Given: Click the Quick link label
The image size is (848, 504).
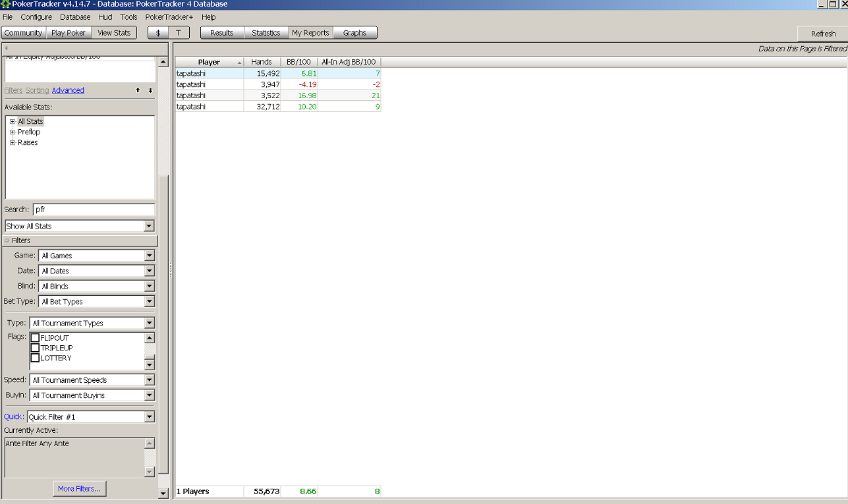Looking at the screenshot, I should [x=14, y=417].
